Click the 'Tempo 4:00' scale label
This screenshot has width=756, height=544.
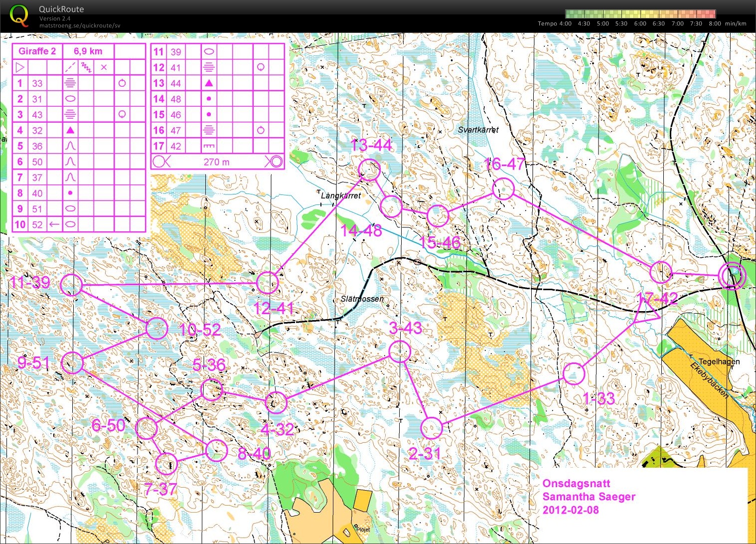click(x=555, y=23)
